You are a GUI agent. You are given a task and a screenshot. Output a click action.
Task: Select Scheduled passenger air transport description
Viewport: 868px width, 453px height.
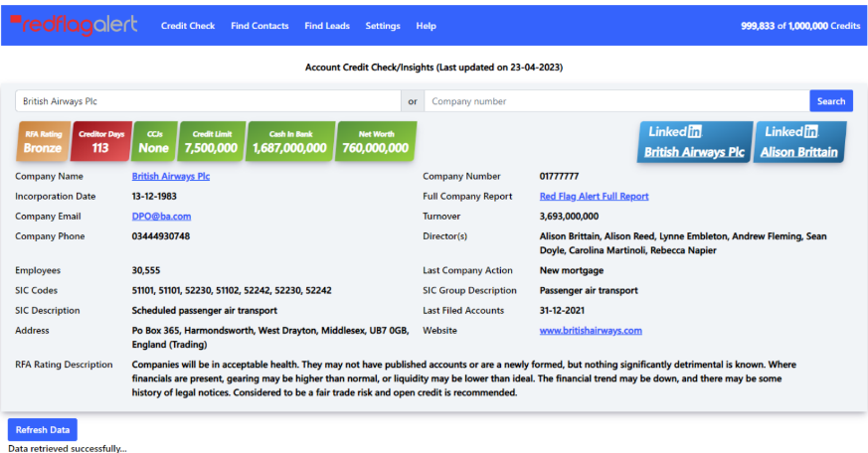click(x=204, y=310)
